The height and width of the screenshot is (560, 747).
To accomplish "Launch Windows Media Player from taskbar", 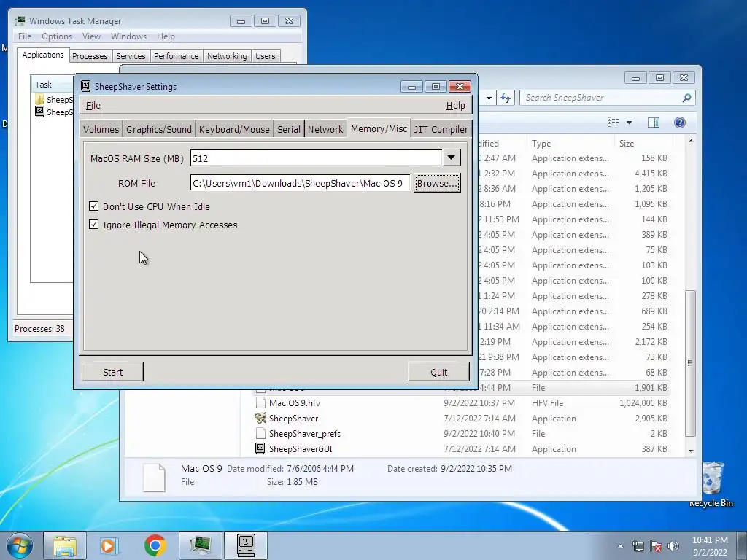I will coord(109,545).
